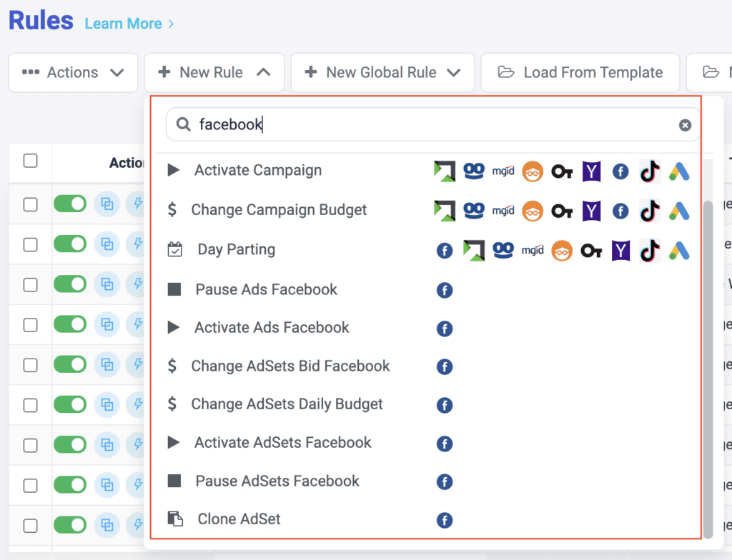Open the New Global Rule dropdown

pos(383,72)
